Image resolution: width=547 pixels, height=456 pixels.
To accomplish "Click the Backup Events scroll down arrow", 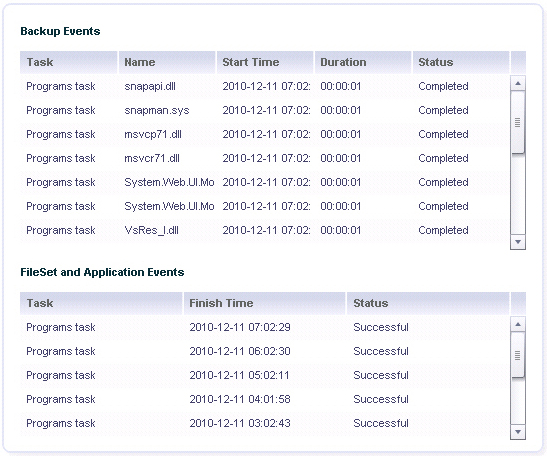I will (x=518, y=242).
